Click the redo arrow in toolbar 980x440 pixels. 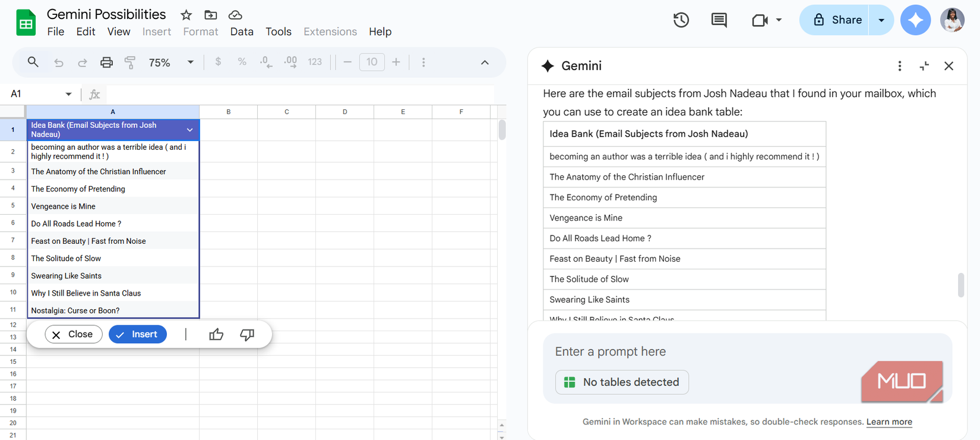83,62
